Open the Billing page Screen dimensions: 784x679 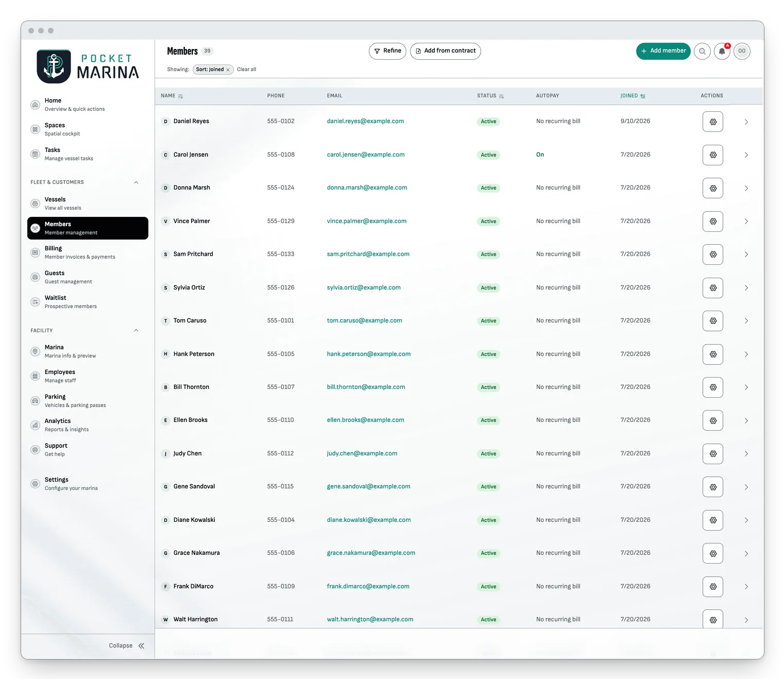(x=88, y=252)
